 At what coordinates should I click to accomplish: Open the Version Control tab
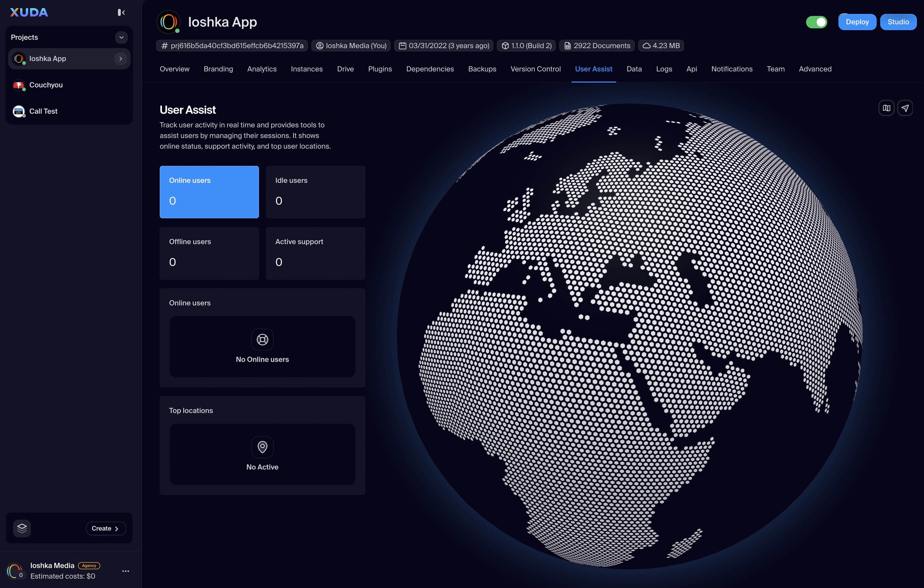pos(535,69)
